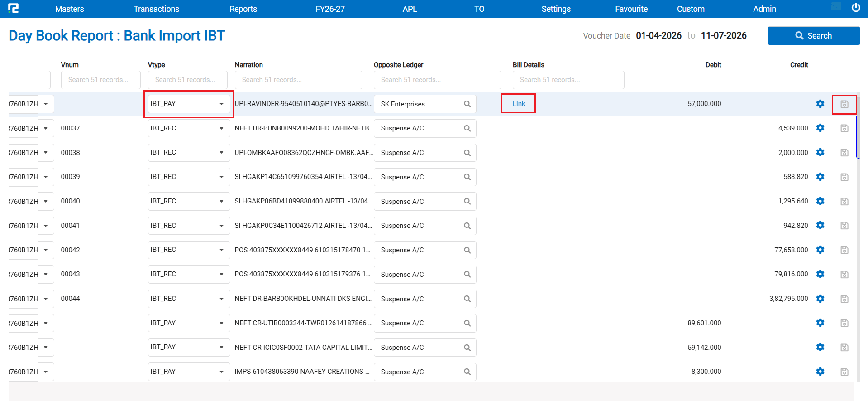The width and height of the screenshot is (868, 401).
Task: Open gear settings for voucher 00043 row
Action: pos(820,274)
